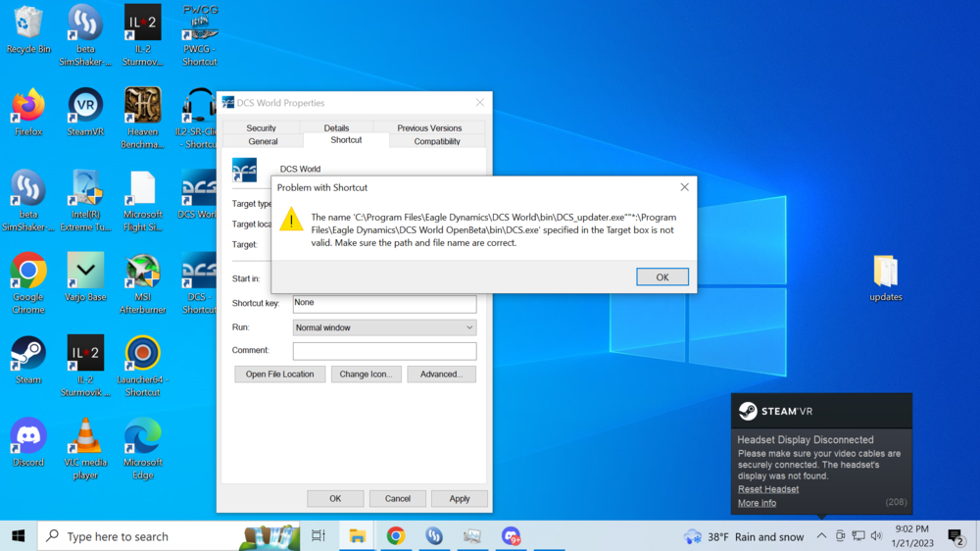980x551 pixels.
Task: Switch to the Compatibility tab
Action: 437,141
